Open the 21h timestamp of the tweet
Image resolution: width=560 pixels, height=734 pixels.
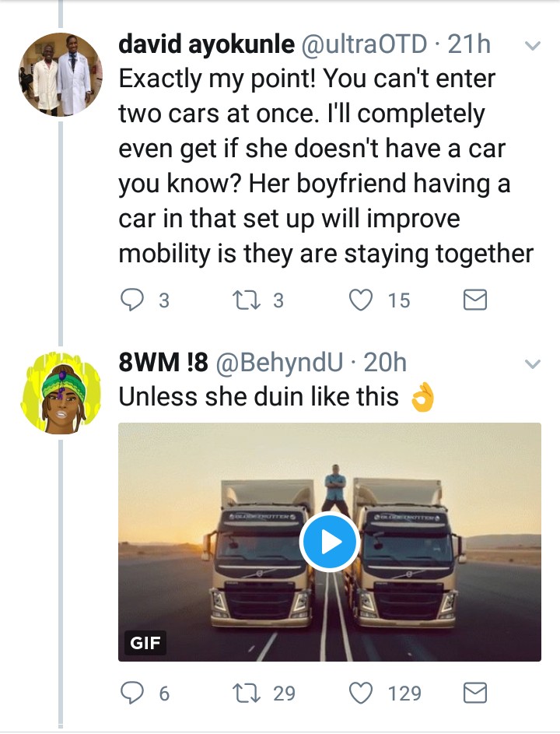tap(469, 45)
